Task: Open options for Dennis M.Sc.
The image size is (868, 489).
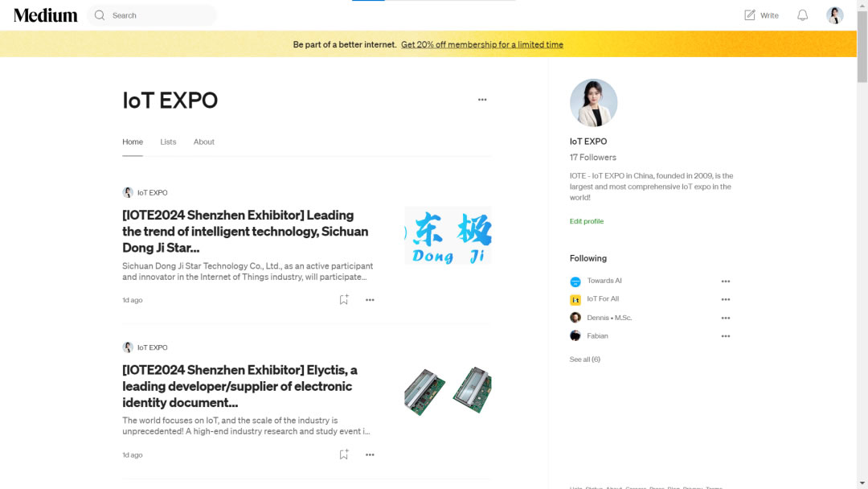Action: coord(725,318)
